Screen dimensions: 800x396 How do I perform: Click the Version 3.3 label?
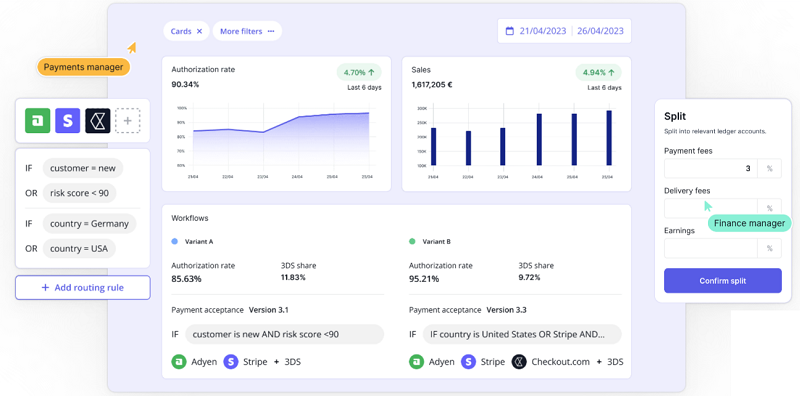506,310
